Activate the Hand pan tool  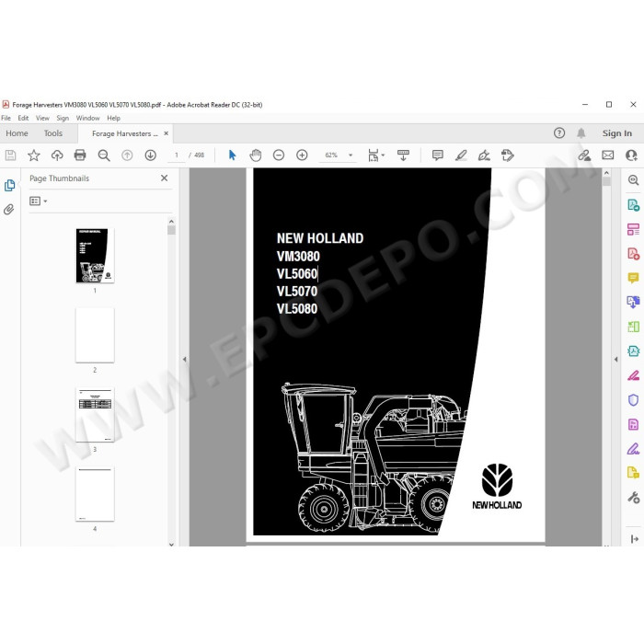(256, 155)
